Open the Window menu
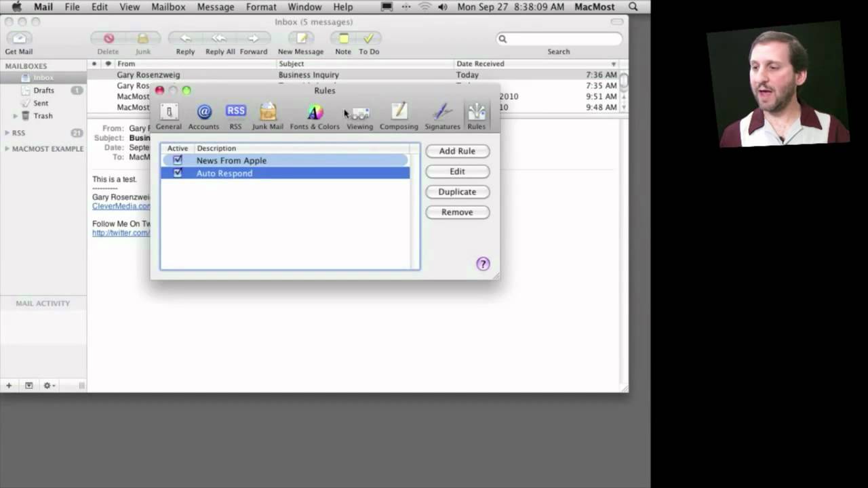 pos(304,7)
